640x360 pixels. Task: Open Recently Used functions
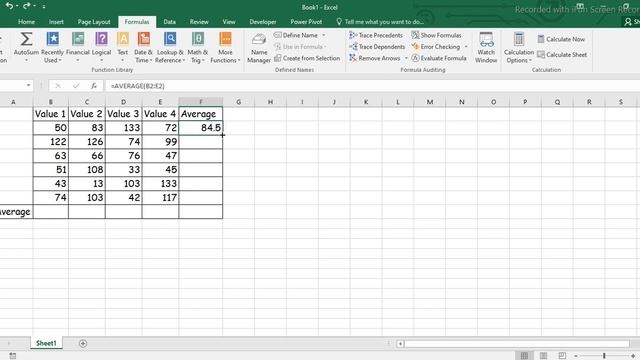click(x=52, y=47)
